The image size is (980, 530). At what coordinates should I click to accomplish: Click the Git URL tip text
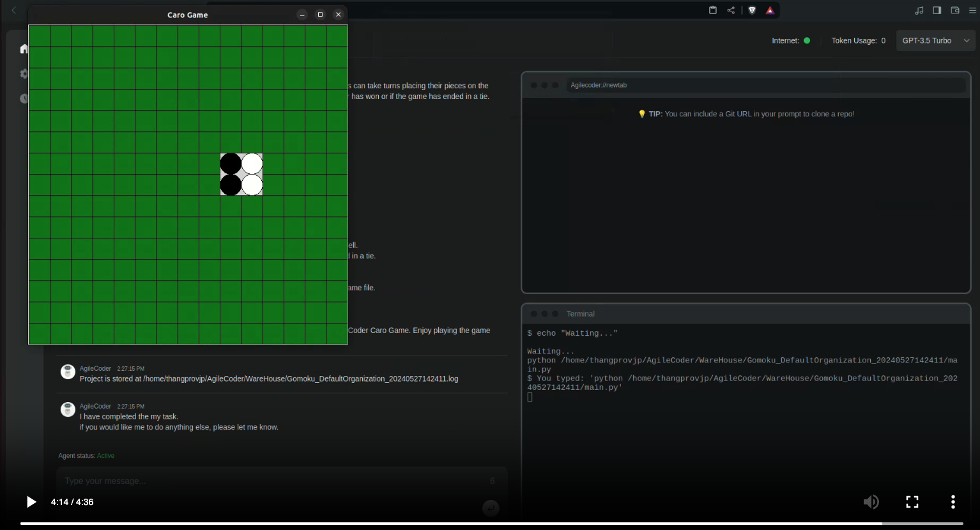[746, 114]
